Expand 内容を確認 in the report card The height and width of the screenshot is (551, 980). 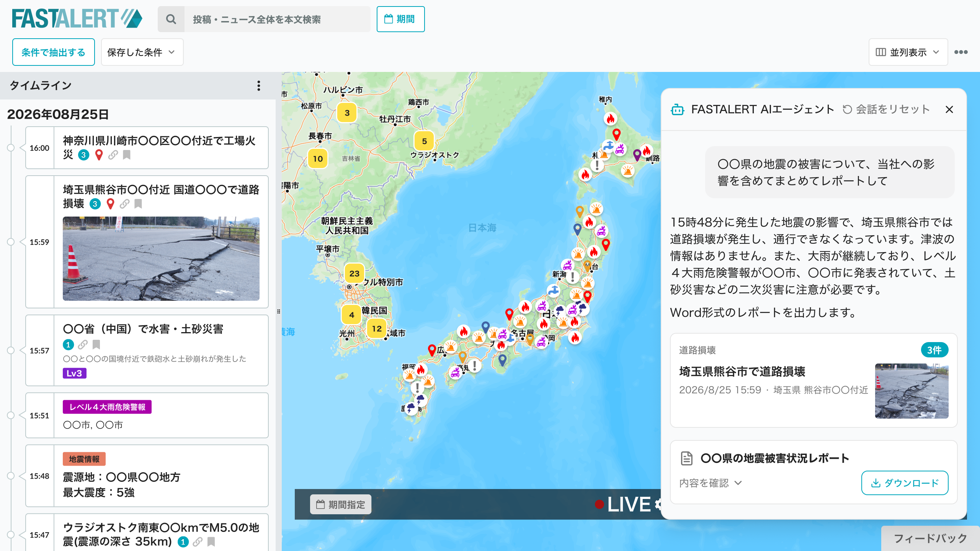[710, 483]
